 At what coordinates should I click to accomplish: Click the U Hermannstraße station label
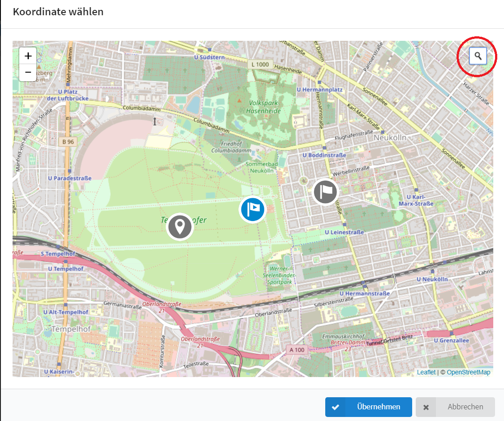coord(365,293)
